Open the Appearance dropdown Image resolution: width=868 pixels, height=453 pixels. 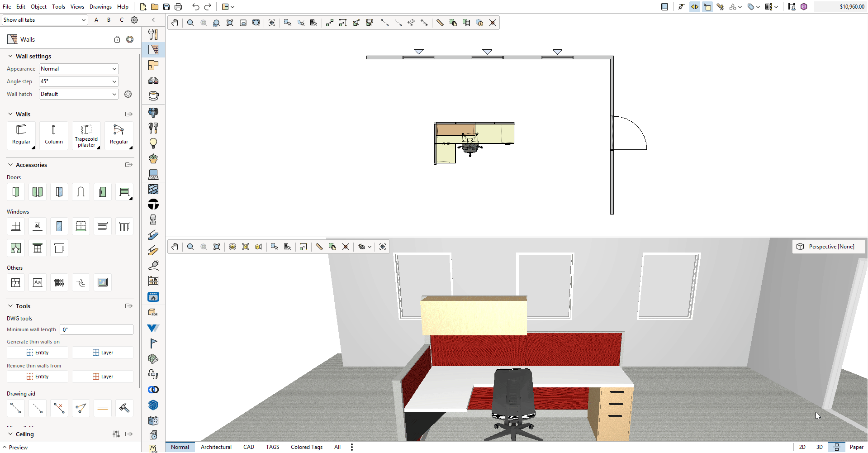pyautogui.click(x=79, y=69)
